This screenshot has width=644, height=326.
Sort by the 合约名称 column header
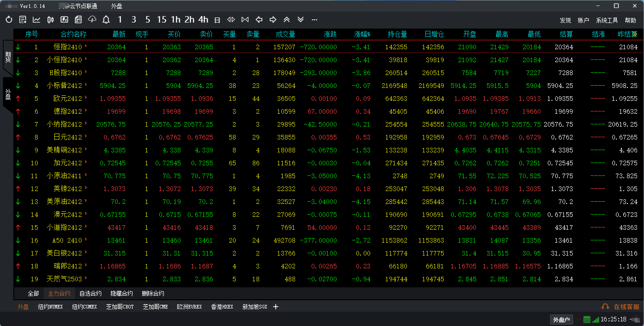73,35
